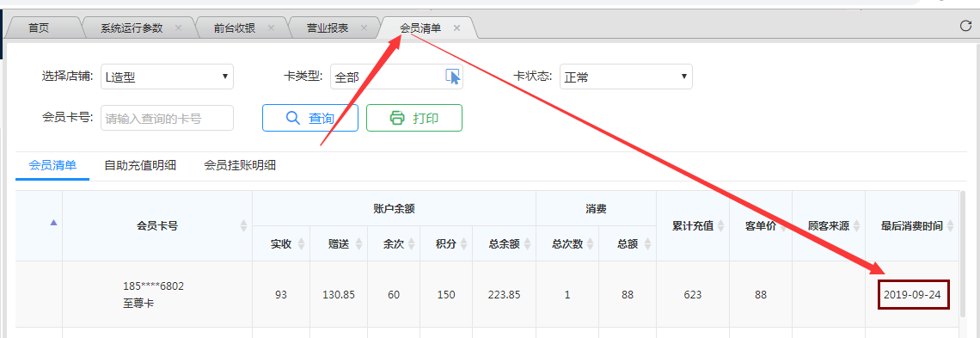Select the 会员清单 sub-tab

[x=52, y=166]
